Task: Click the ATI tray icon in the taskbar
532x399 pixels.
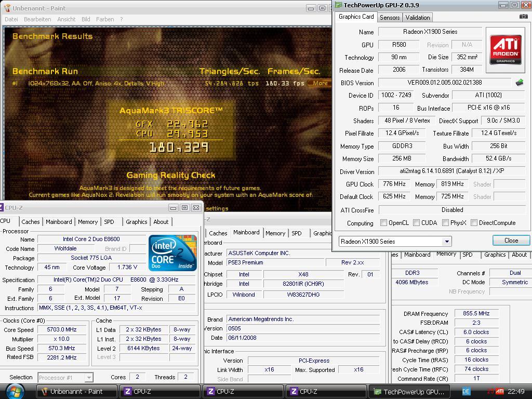Action: pyautogui.click(x=499, y=391)
